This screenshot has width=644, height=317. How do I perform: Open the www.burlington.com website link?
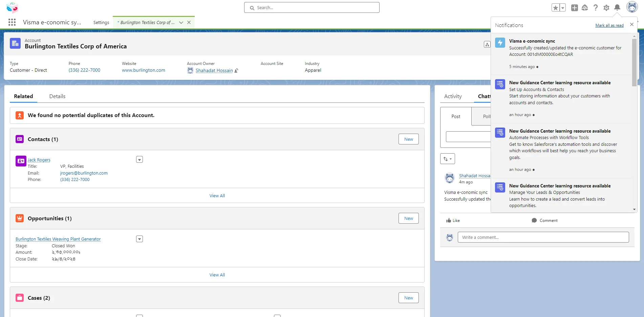click(144, 70)
